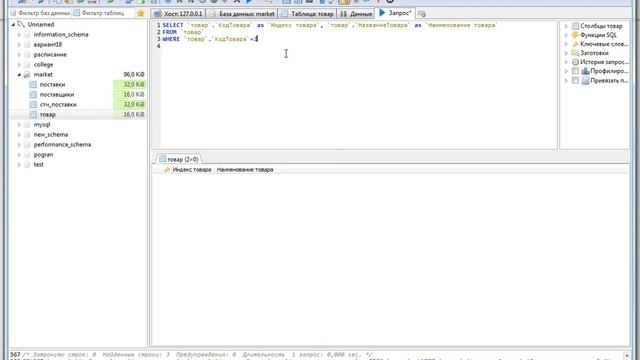Click the key icon beside Индекс товара

[x=167, y=170]
